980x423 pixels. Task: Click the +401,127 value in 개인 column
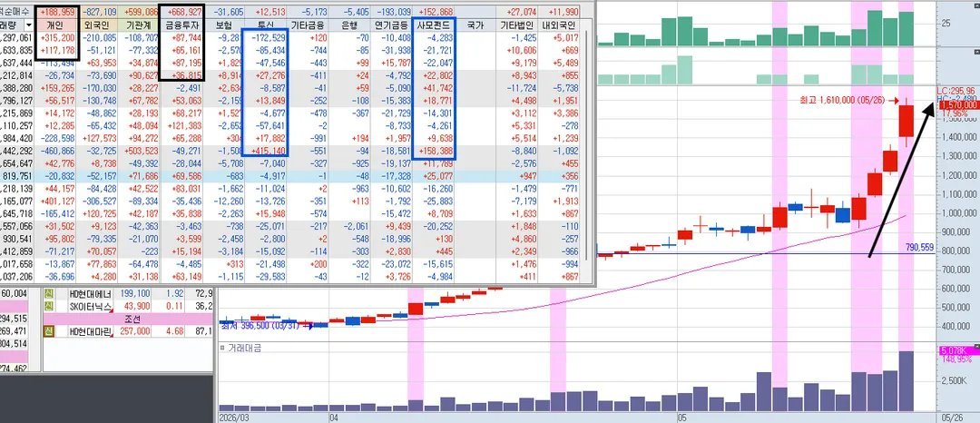pyautogui.click(x=58, y=201)
